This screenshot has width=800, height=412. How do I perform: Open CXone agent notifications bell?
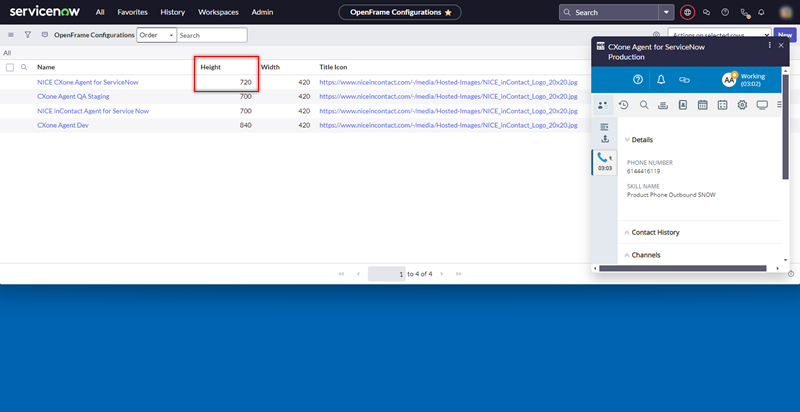tap(661, 80)
